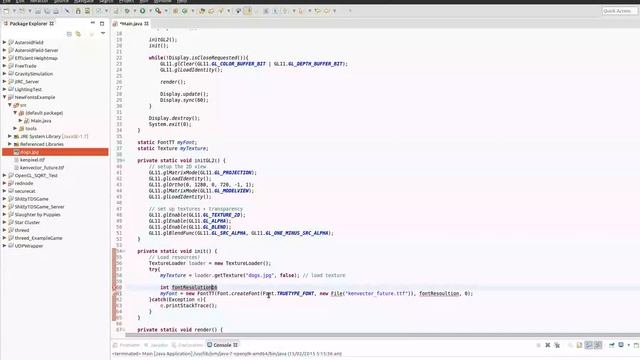Click the Search flashlight toolbar icon
The height and width of the screenshot is (360, 640).
click(x=220, y=11)
